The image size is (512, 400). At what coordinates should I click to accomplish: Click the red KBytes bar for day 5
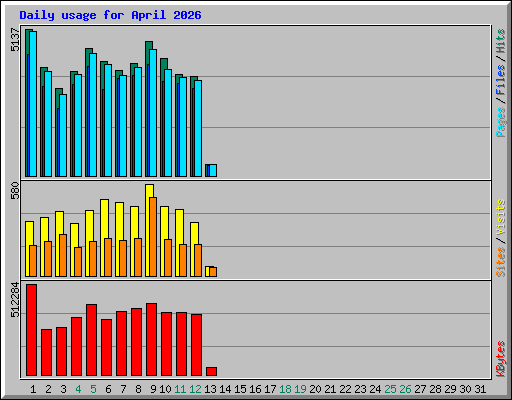pyautogui.click(x=91, y=340)
